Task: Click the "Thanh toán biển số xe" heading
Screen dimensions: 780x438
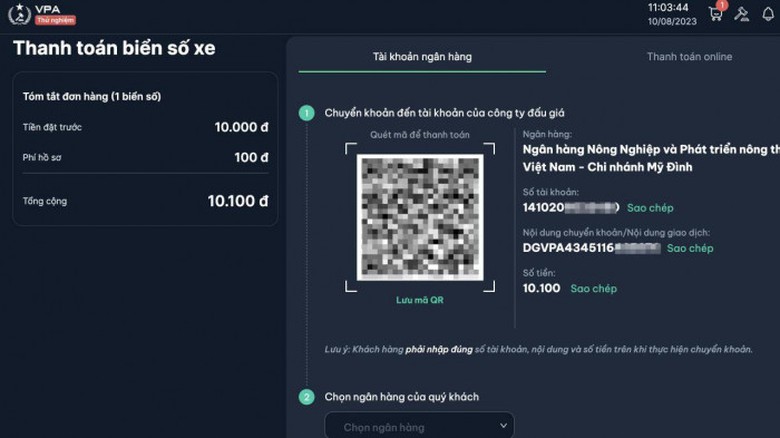Action: coord(114,48)
